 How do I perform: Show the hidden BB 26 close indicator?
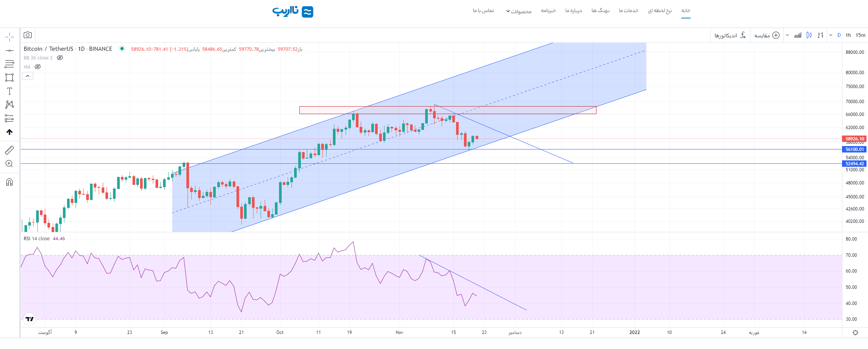[60, 58]
